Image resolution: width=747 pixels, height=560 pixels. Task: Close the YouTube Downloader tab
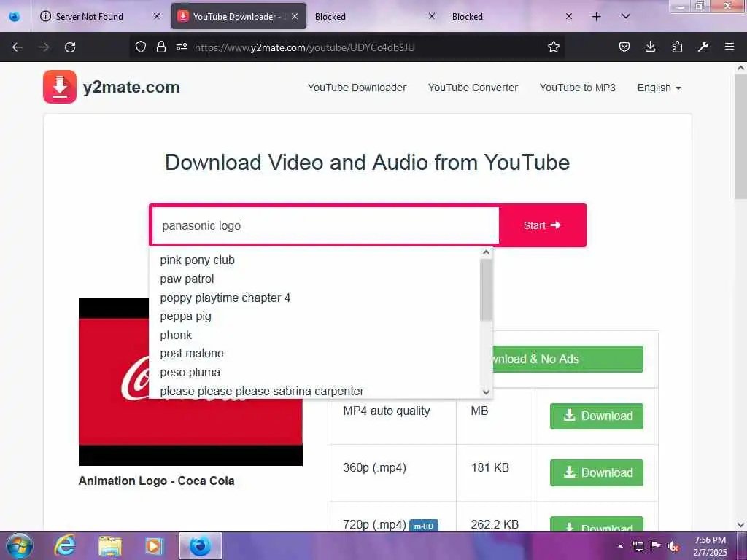tap(295, 16)
